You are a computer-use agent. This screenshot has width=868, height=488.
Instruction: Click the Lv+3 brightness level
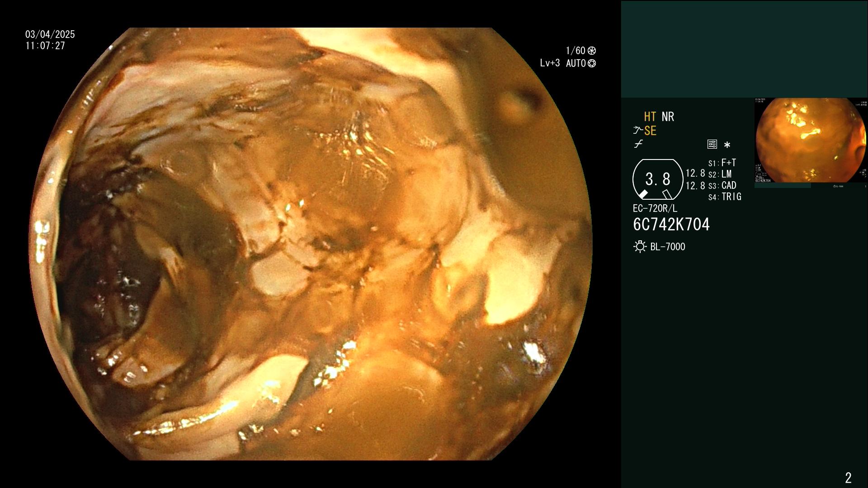pos(550,63)
